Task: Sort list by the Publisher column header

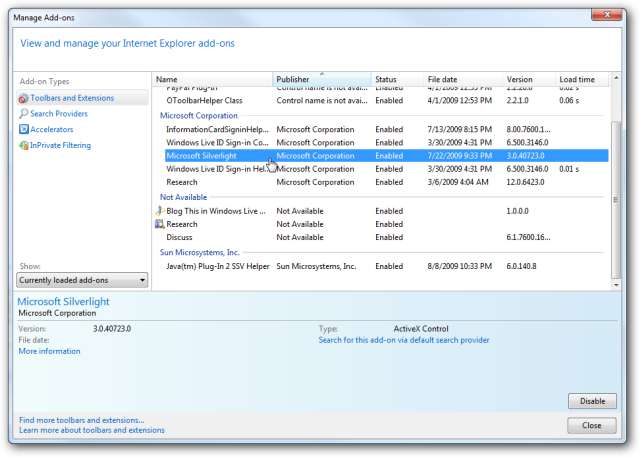Action: 320,79
